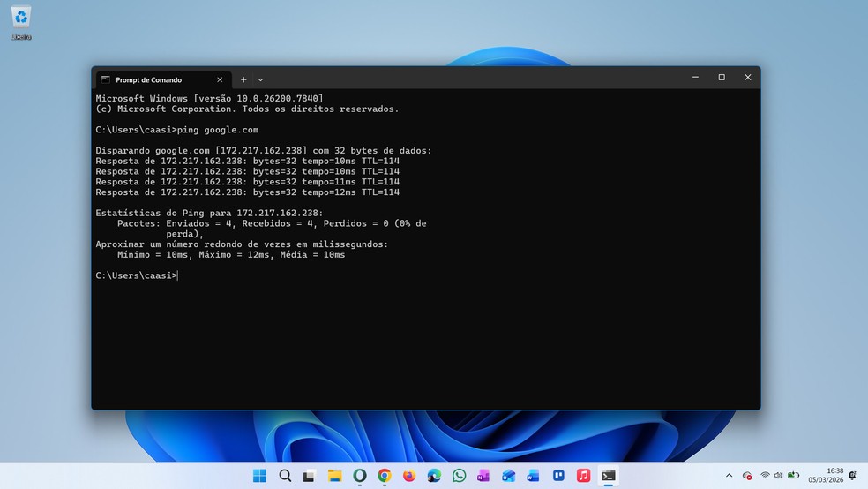Image resolution: width=868 pixels, height=489 pixels.
Task: Expand the new tab profile dropdown chevron
Action: [260, 79]
